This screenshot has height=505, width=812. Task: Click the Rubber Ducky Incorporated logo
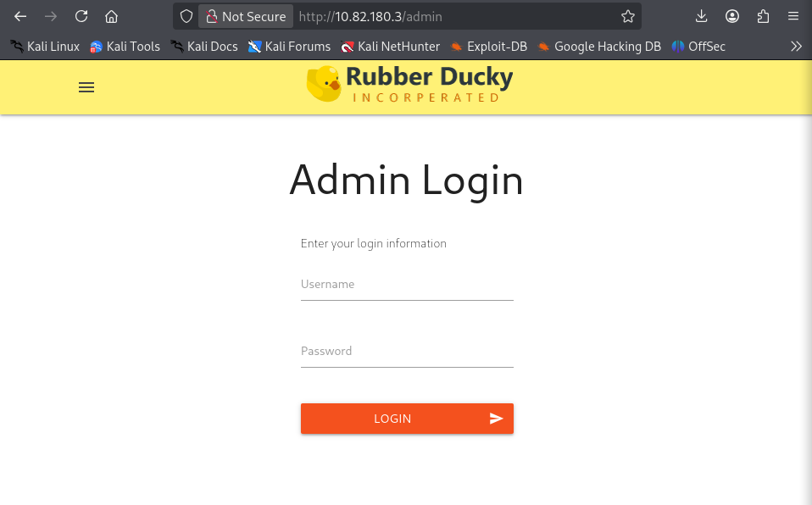point(409,84)
